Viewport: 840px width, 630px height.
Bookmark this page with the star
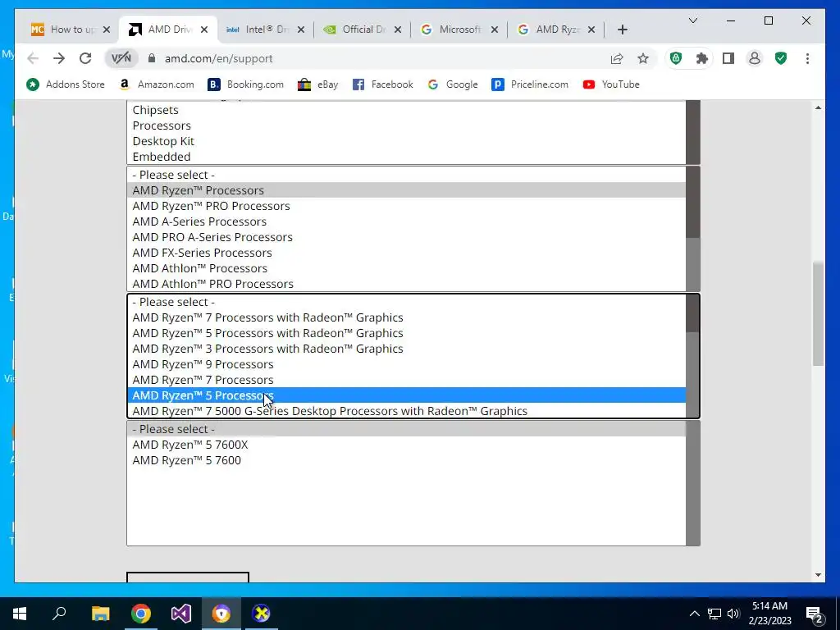click(x=643, y=58)
